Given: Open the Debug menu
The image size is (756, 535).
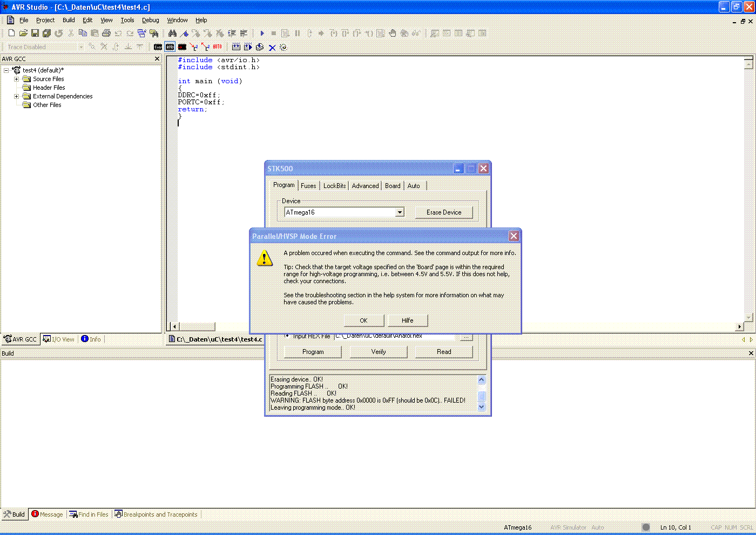Looking at the screenshot, I should (x=151, y=20).
